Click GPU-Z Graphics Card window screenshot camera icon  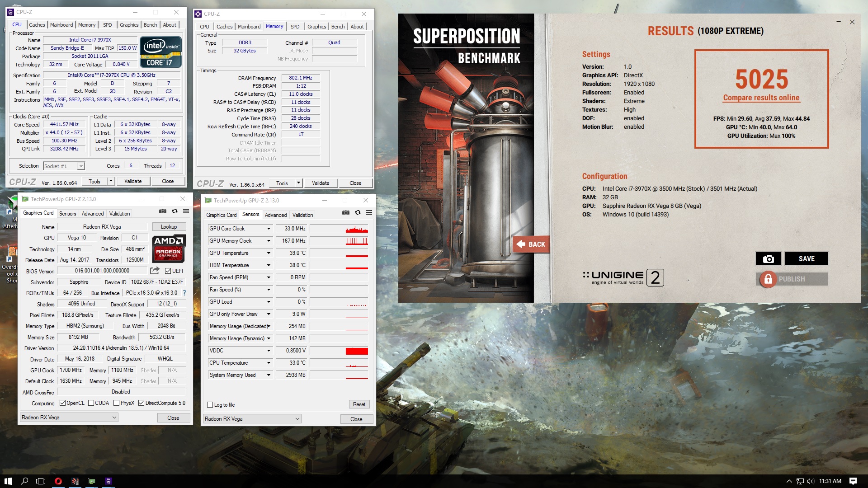[x=162, y=211]
